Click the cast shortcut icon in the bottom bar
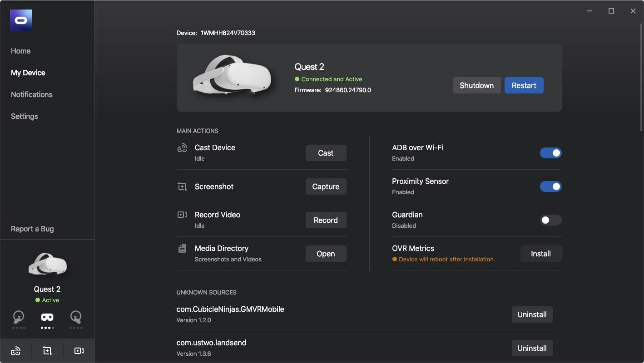This screenshot has height=363, width=644. tap(16, 351)
